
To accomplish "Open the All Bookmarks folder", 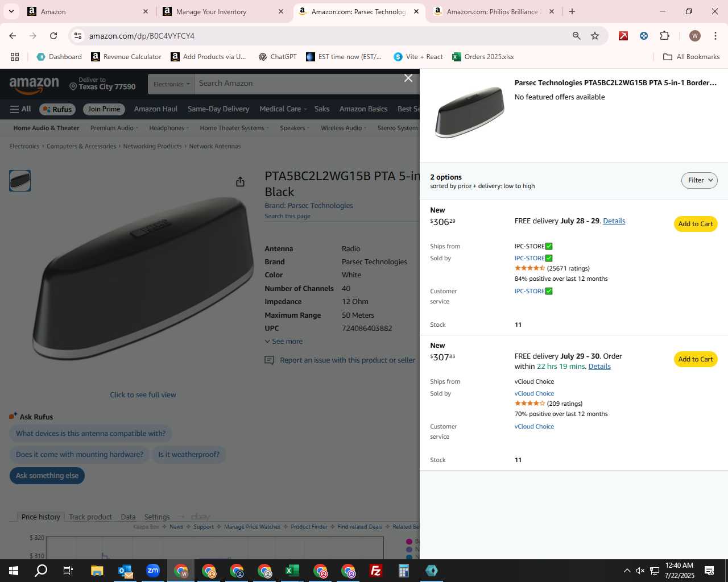I will tap(692, 57).
